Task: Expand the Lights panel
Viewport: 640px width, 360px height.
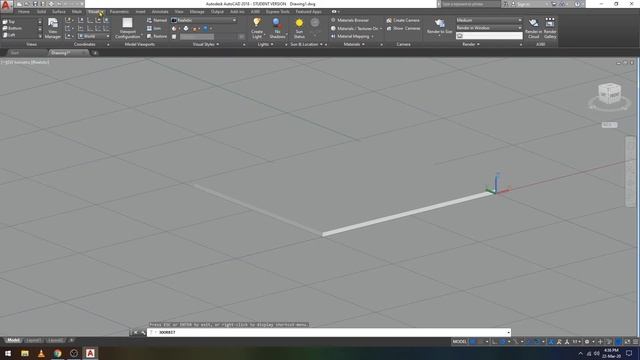Action: pyautogui.click(x=265, y=44)
